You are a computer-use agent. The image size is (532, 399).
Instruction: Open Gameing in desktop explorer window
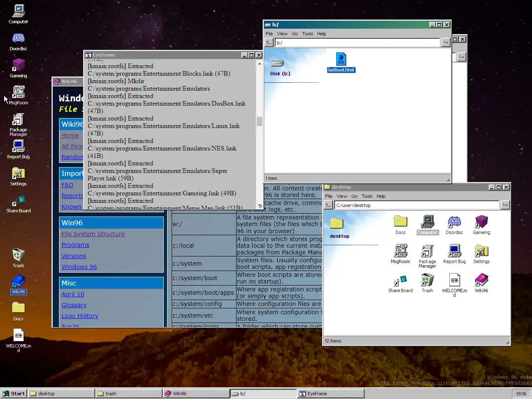click(481, 225)
